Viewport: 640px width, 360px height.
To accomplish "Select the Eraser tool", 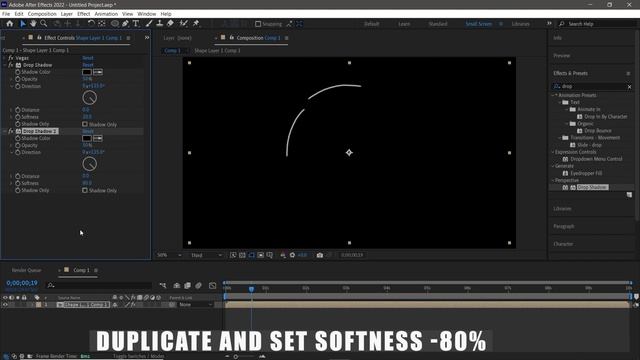I will click(x=170, y=24).
